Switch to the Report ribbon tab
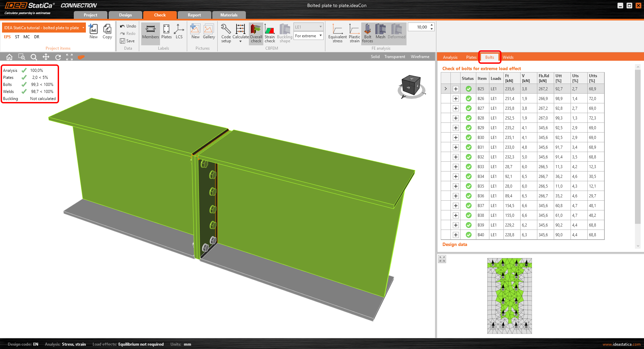 click(x=194, y=15)
